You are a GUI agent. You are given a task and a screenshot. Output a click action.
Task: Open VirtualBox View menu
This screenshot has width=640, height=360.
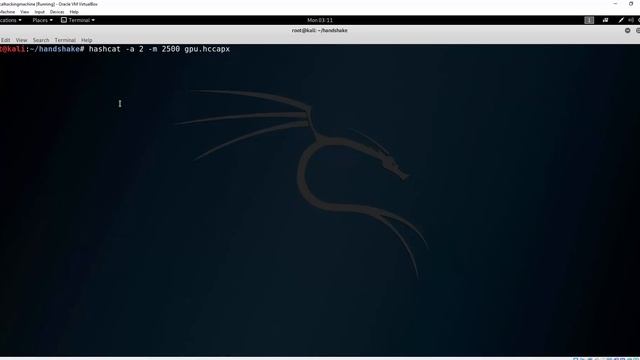click(x=24, y=12)
